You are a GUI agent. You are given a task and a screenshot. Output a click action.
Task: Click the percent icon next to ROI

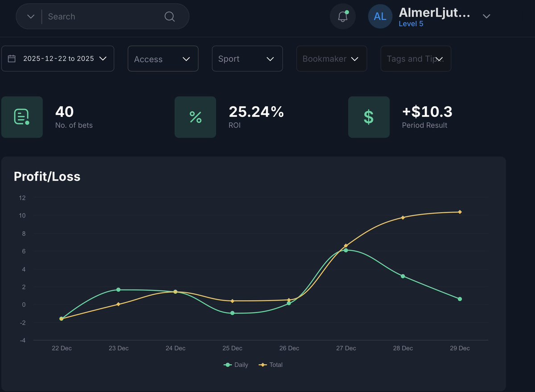[x=195, y=117]
